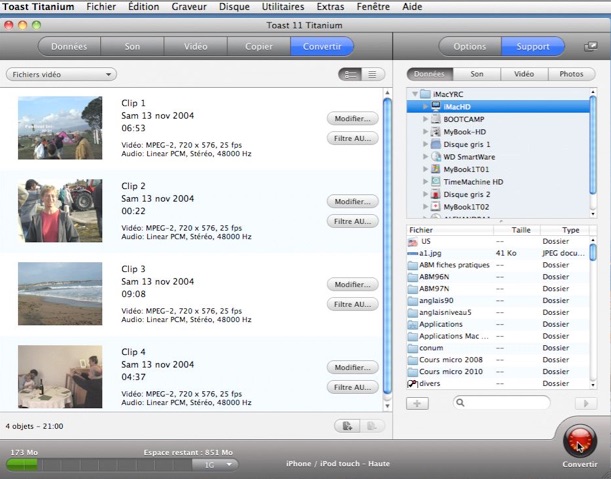Click the conum folder icon
This screenshot has width=611, height=479.
click(x=413, y=348)
